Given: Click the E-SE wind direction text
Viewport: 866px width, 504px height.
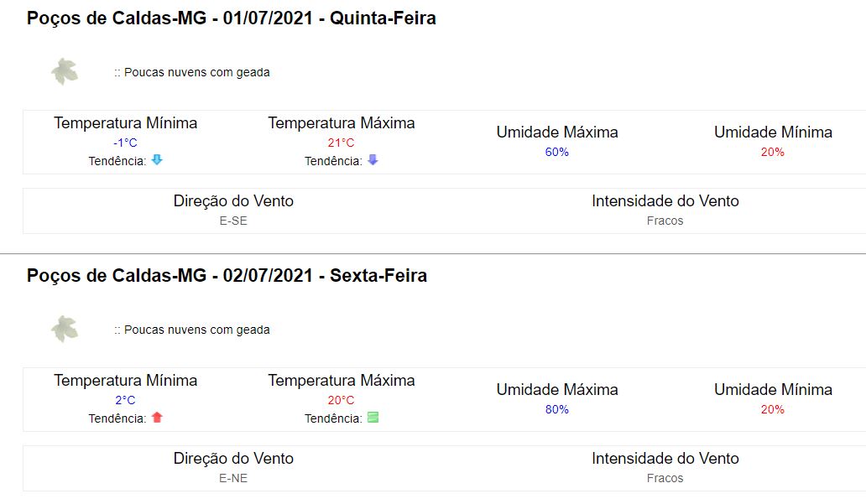Looking at the screenshot, I should pos(233,221).
